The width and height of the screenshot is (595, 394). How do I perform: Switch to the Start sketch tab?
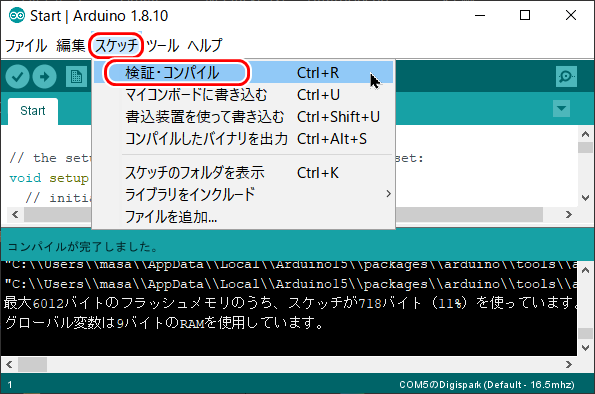pyautogui.click(x=33, y=111)
